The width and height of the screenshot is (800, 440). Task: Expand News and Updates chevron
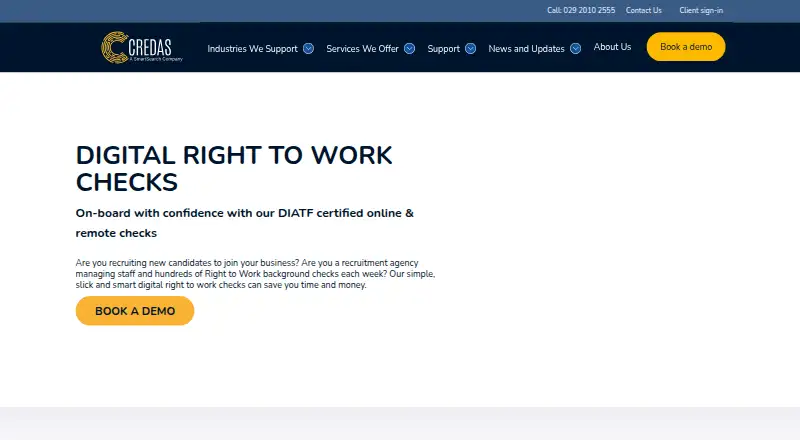(576, 48)
